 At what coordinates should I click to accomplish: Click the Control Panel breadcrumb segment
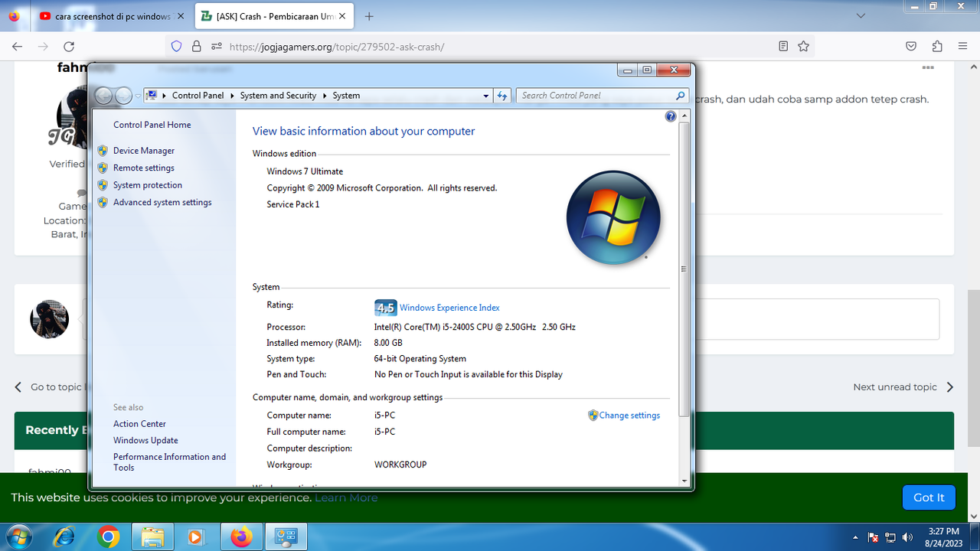point(198,96)
